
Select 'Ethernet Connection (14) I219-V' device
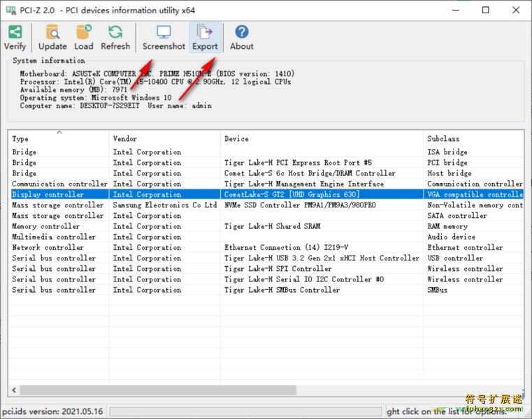(x=286, y=247)
